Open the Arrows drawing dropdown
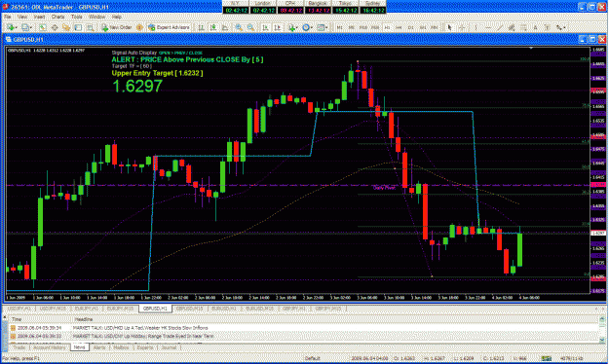This screenshot has width=609, height=364. [560, 27]
